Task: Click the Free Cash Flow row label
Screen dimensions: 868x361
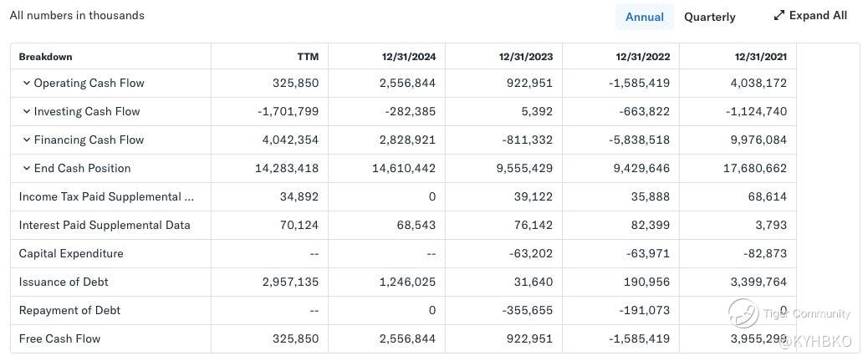Action: point(59,338)
